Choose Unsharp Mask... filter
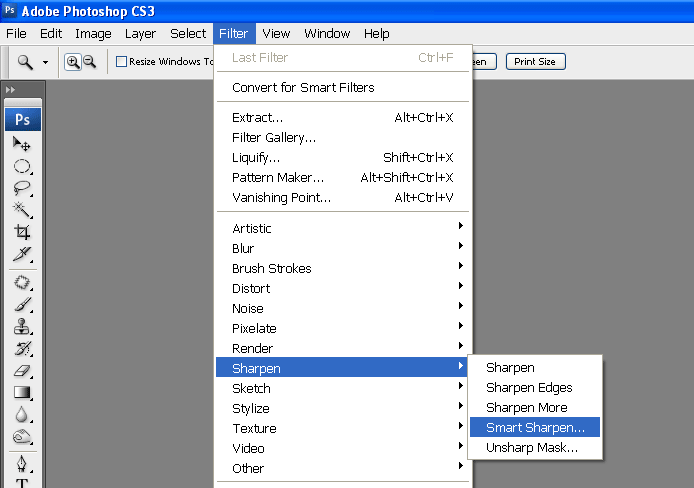The width and height of the screenshot is (694, 488). 535,447
